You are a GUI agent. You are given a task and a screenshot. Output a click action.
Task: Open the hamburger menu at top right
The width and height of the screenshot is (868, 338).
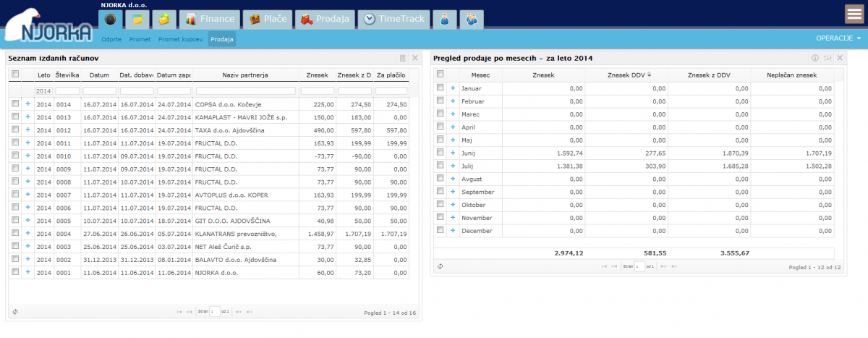(x=854, y=15)
